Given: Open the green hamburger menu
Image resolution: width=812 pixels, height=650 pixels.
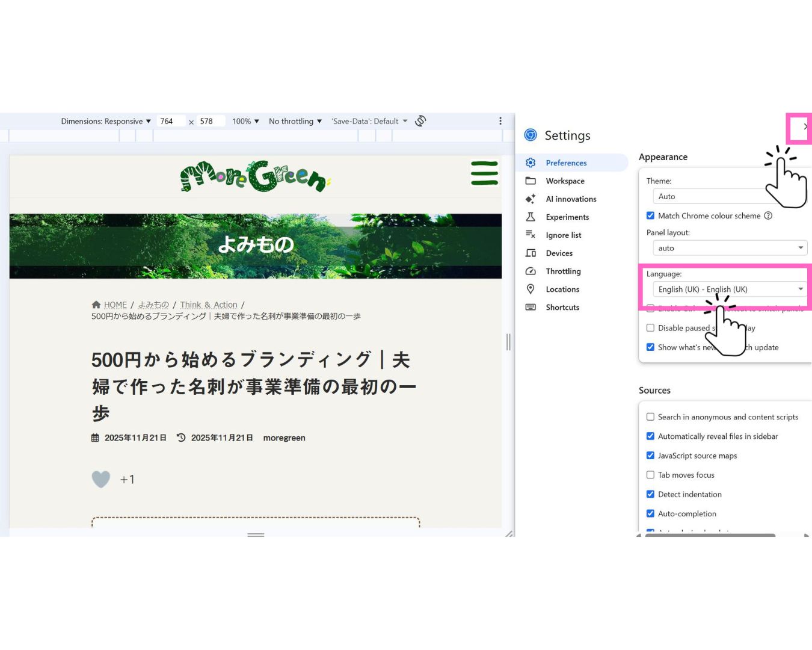Looking at the screenshot, I should pyautogui.click(x=484, y=173).
